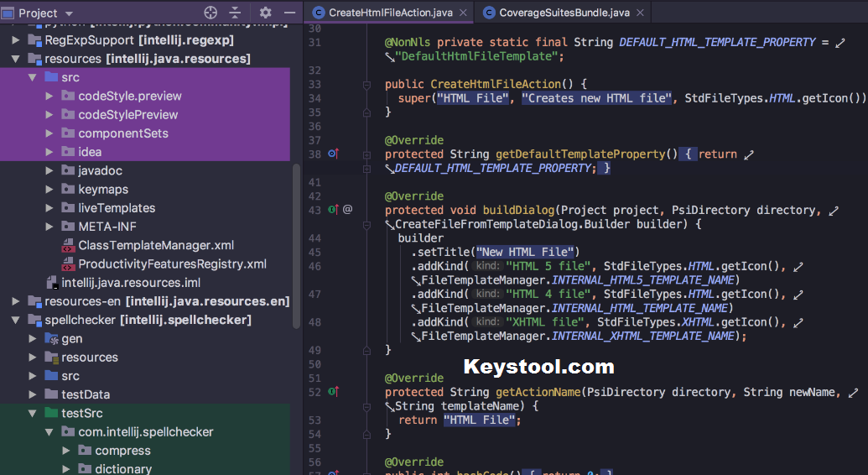Click the buildDialog method name
The height and width of the screenshot is (475, 868).
click(518, 210)
